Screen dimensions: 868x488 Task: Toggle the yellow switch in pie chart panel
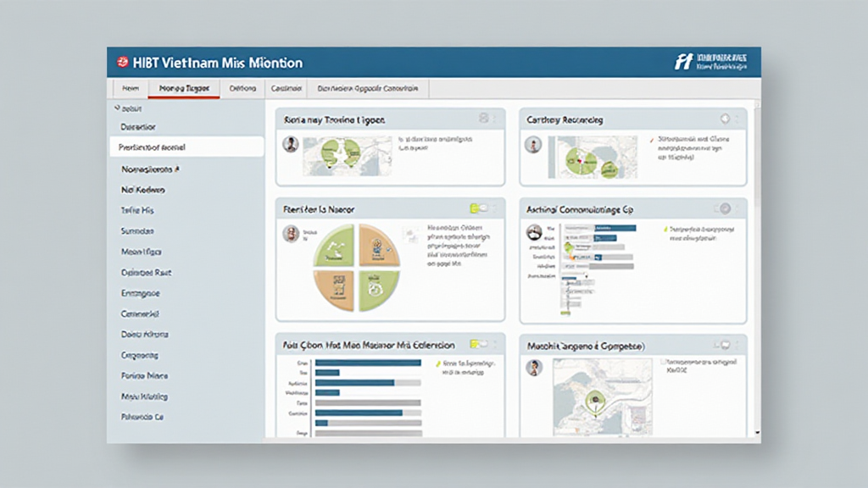[477, 208]
